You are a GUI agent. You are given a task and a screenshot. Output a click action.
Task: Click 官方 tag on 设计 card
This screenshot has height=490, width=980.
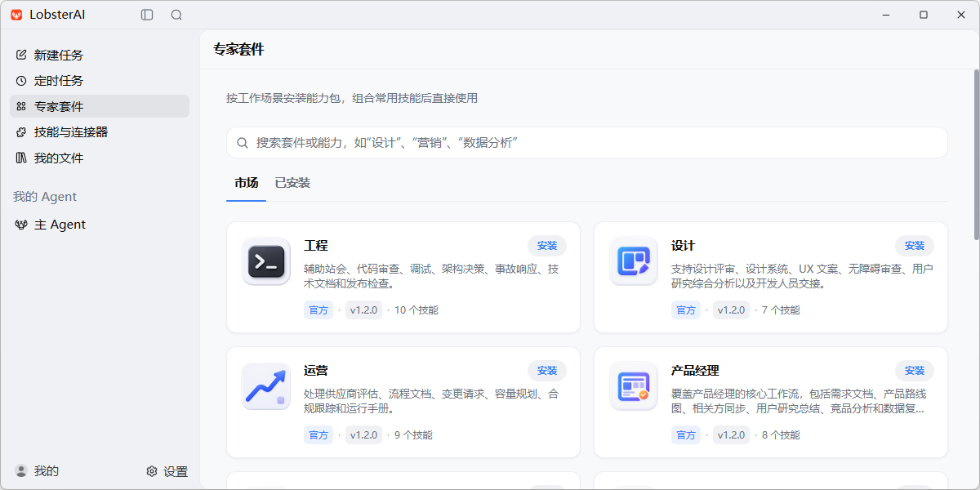686,310
